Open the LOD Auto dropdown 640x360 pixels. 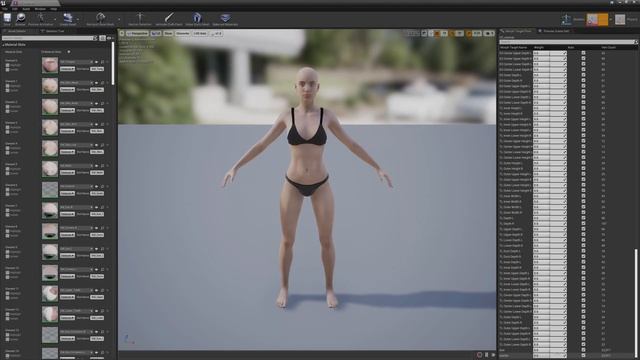click(200, 33)
